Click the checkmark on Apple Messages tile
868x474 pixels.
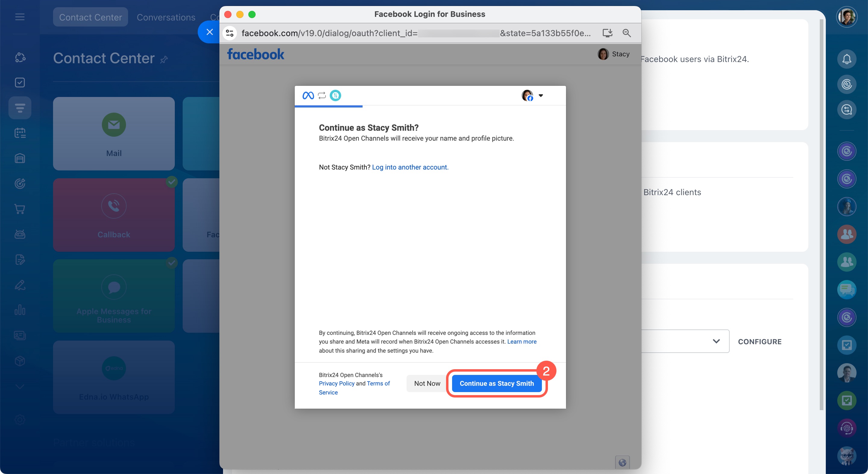tap(172, 263)
